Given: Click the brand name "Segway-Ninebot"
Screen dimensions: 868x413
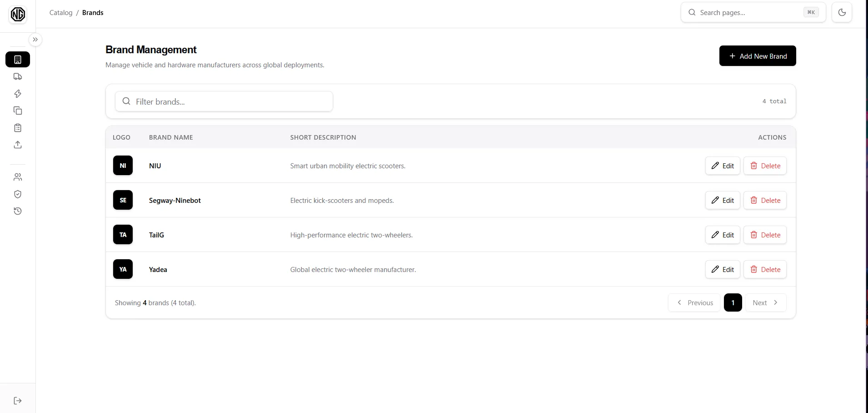Looking at the screenshot, I should pyautogui.click(x=175, y=201).
